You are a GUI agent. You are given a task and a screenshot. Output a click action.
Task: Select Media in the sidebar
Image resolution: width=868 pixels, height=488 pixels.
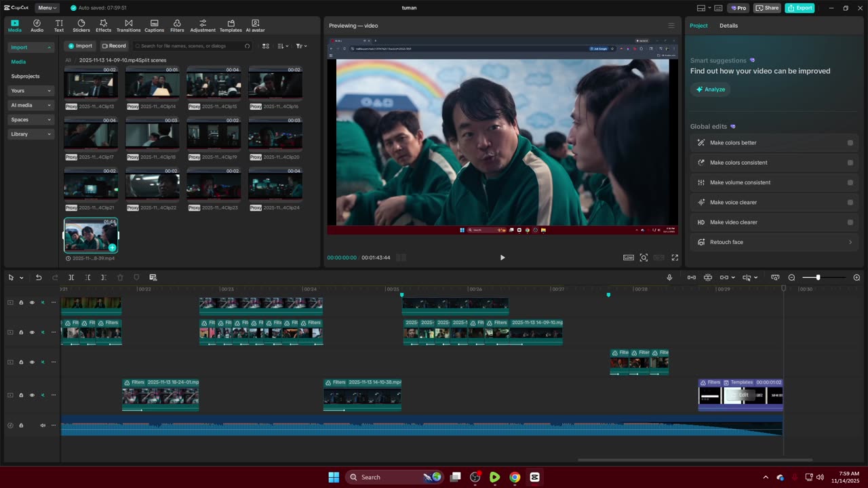point(18,62)
